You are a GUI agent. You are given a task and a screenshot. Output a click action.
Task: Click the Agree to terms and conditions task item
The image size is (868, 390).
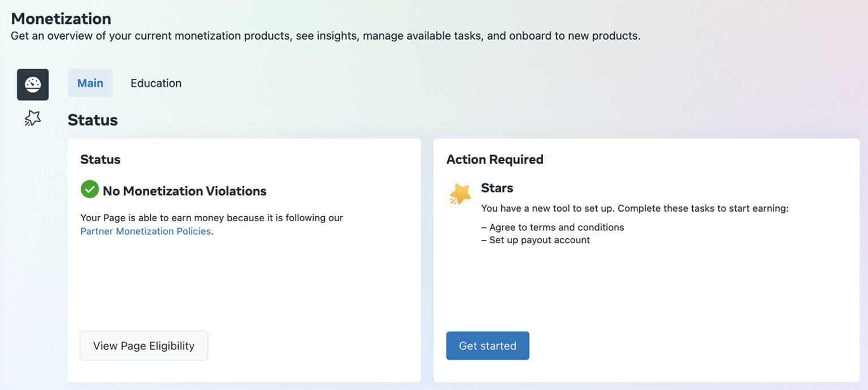point(553,227)
